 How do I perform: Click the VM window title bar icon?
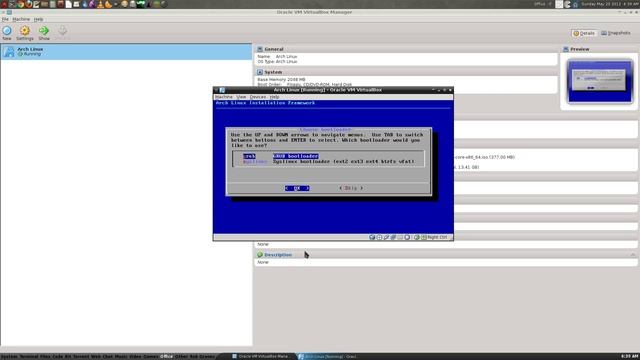(x=222, y=90)
